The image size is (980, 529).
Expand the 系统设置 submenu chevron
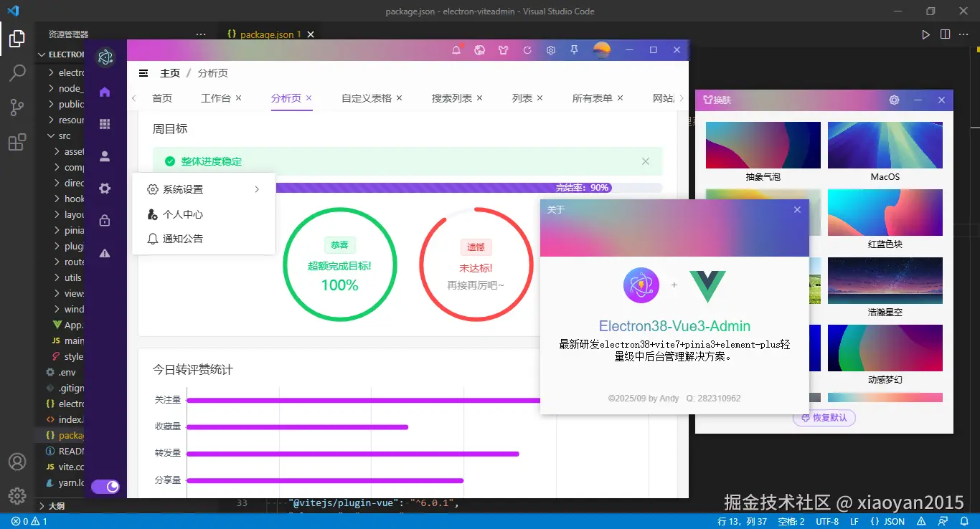coord(257,189)
